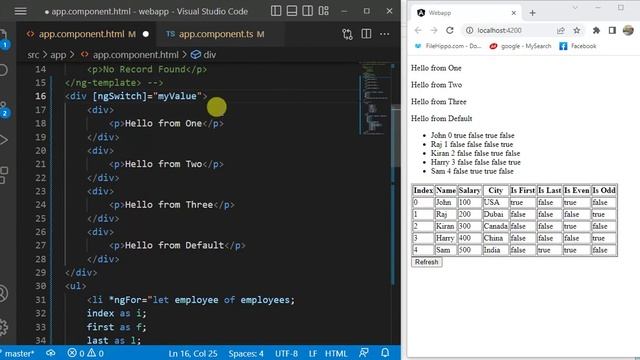640x360 pixels.
Task: Switch to app.component.ts tab
Action: tap(221, 34)
